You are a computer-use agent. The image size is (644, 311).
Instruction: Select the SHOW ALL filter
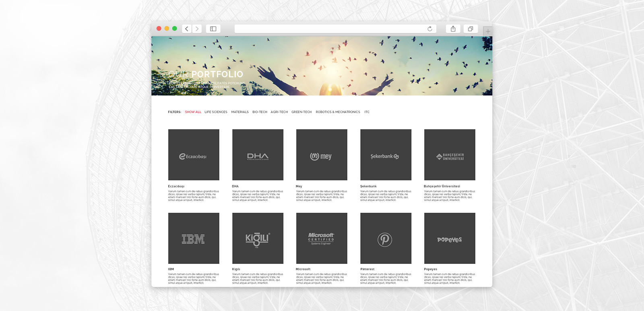pos(193,112)
